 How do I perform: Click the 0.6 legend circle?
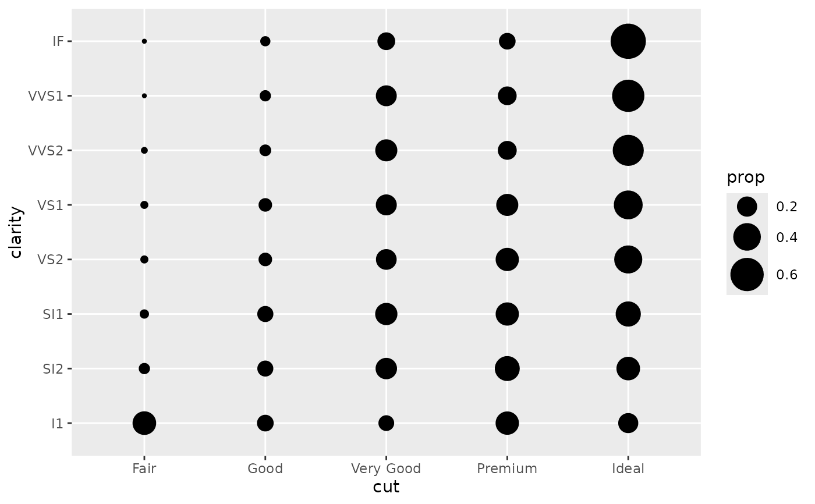coord(747,275)
